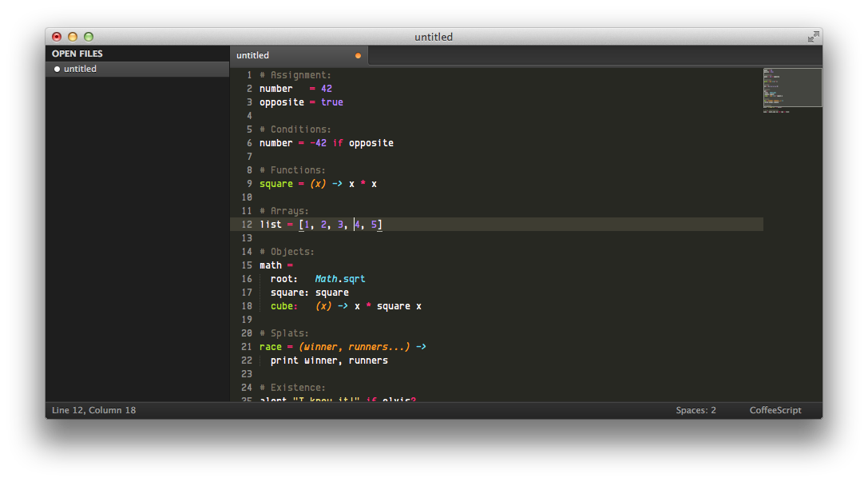The height and width of the screenshot is (482, 868).
Task: Click Line 12, Column 18 status indicator
Action: [x=93, y=410]
